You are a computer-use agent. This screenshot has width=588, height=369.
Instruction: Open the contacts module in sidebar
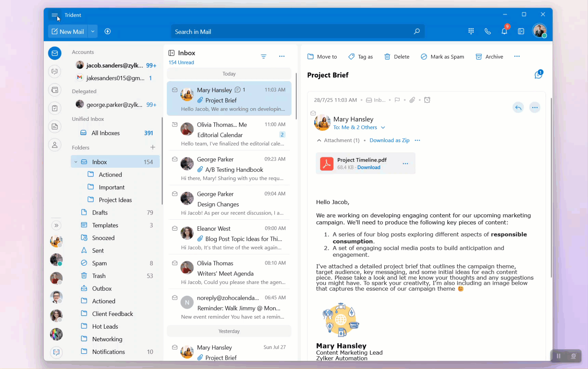tap(55, 145)
